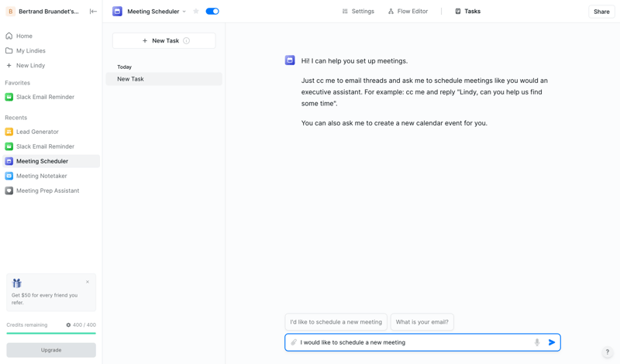Click the My Lindies folder icon
Screen dimensions: 620x364
pos(9,50)
